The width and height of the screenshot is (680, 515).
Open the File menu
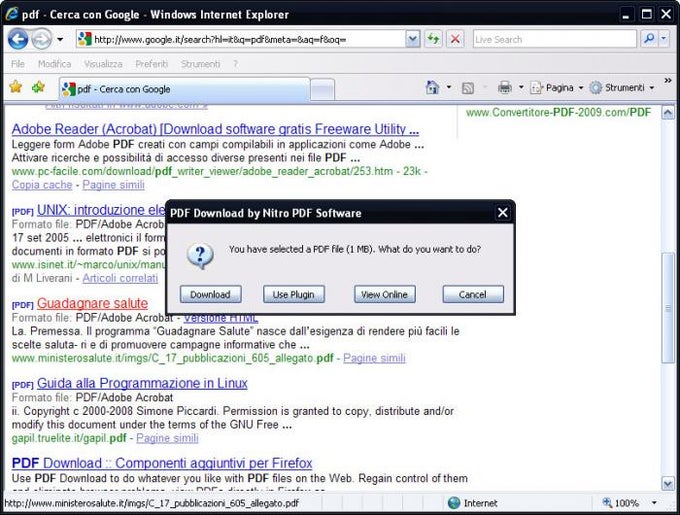18,64
